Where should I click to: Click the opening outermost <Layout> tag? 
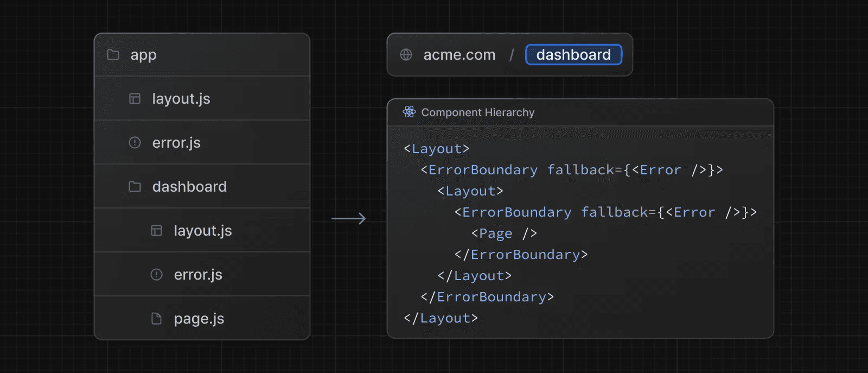(436, 149)
